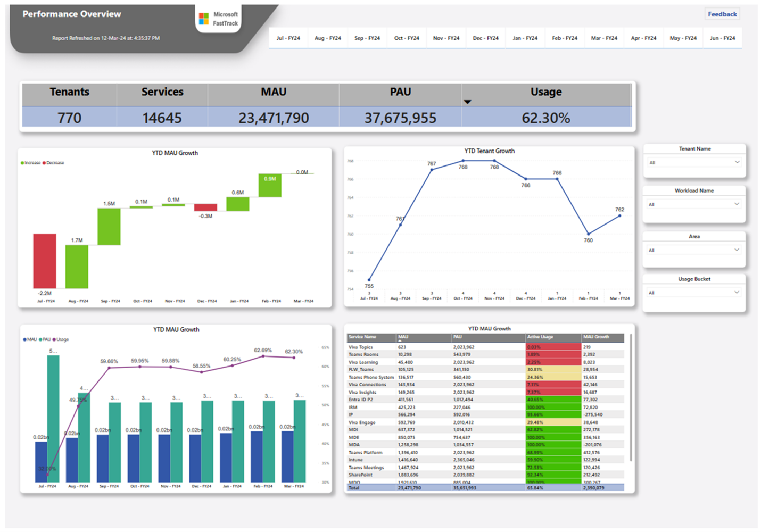
Task: Select the red -0.3M Dec waterfall bar
Action: tap(205, 207)
